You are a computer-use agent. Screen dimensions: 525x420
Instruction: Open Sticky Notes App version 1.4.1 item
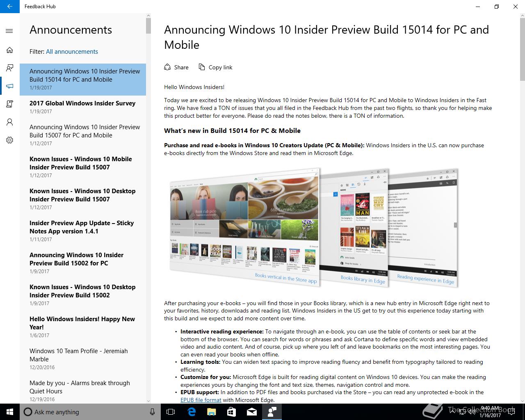(x=83, y=231)
